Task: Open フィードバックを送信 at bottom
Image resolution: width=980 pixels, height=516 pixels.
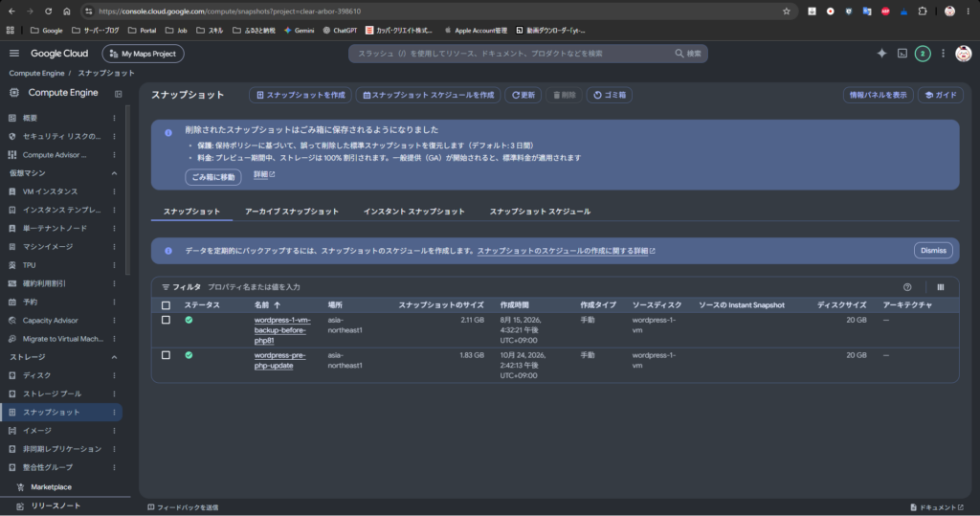Action: [183, 507]
